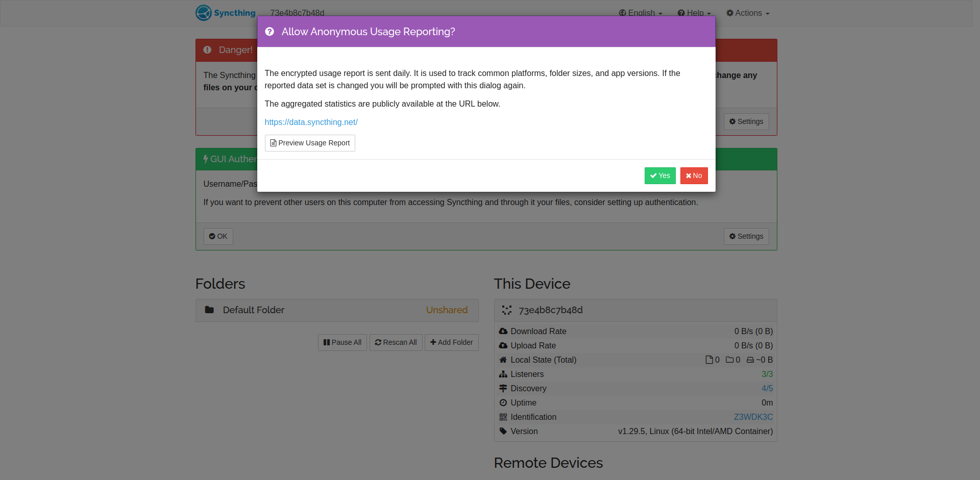Click the QR code icon next to Identification
This screenshot has width=980, height=480.
pyautogui.click(x=503, y=417)
